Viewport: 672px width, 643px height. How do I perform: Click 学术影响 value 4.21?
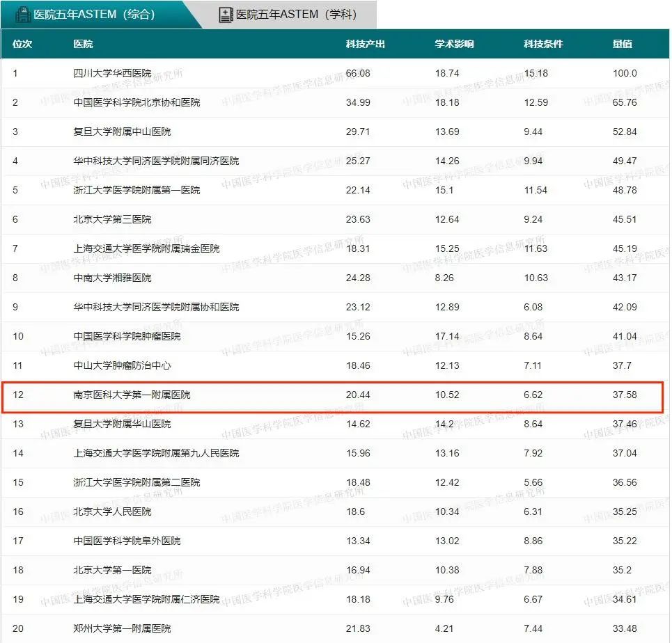click(444, 628)
